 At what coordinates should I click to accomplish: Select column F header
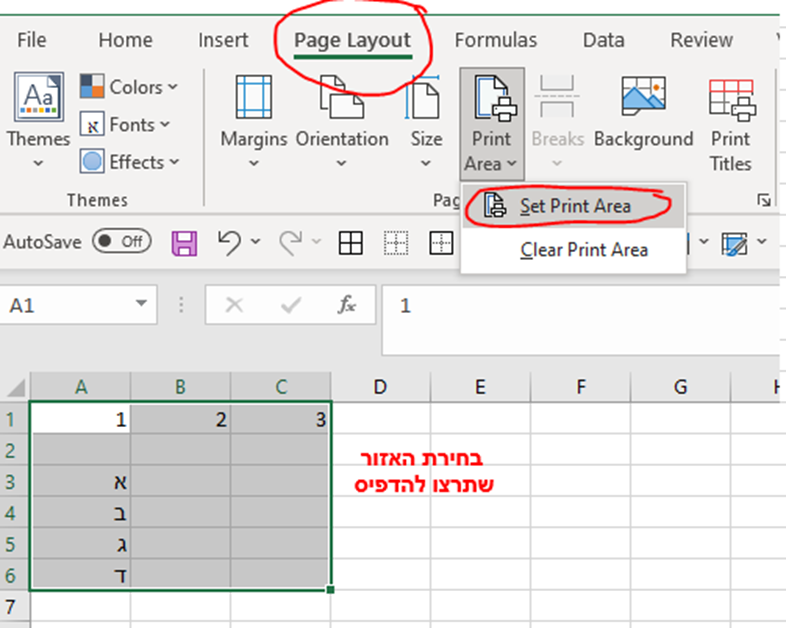click(580, 387)
